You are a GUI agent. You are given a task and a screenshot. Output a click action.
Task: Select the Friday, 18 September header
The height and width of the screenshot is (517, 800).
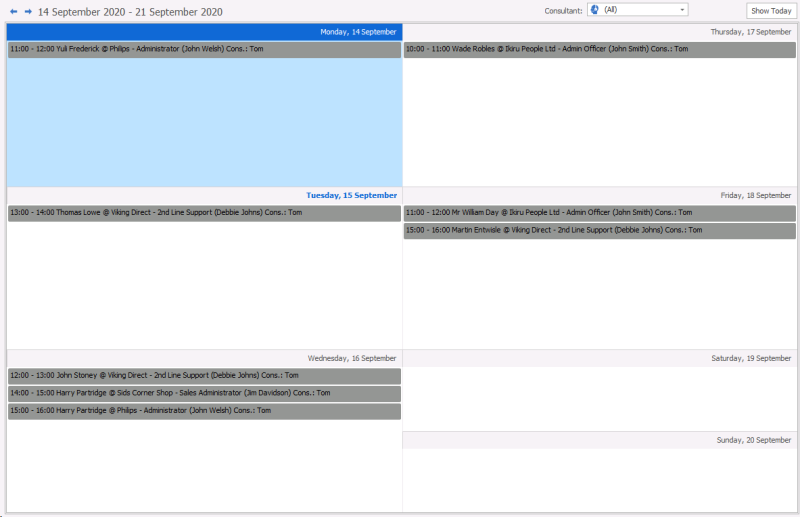click(x=755, y=195)
